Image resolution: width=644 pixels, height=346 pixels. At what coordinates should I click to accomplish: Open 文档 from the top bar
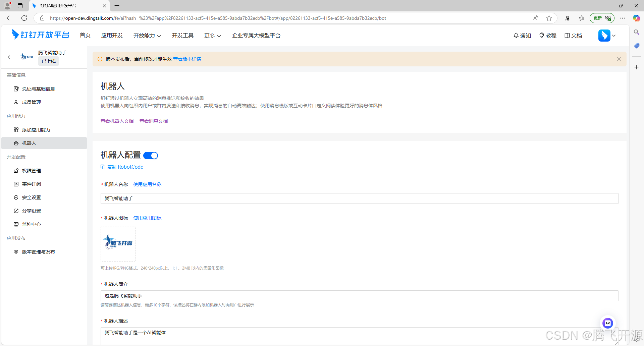click(x=573, y=36)
